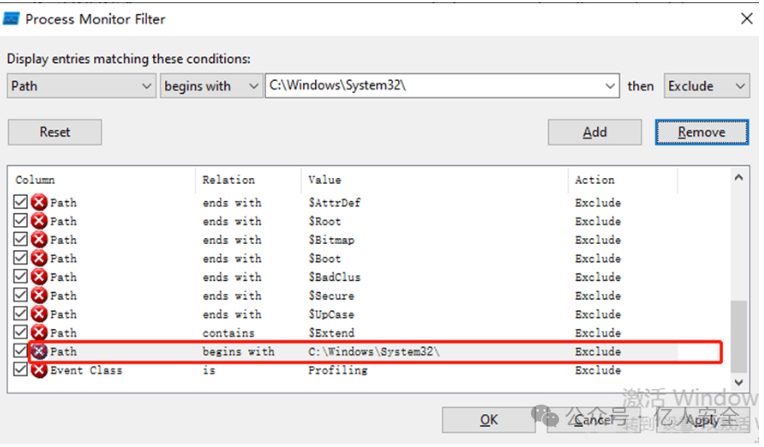
Task: Click the Process Monitor icon in title bar
Action: click(13, 18)
